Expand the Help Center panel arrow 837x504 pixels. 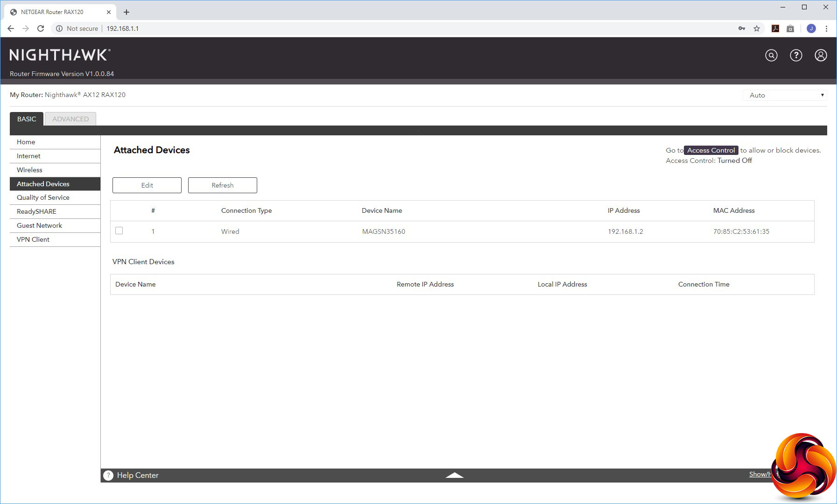click(x=454, y=475)
